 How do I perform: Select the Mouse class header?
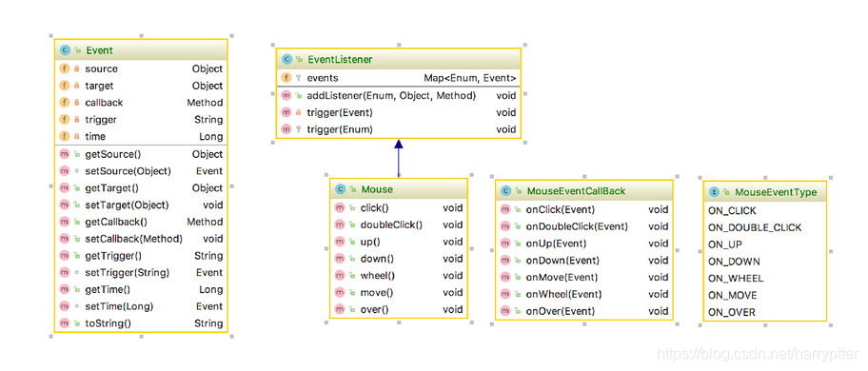399,189
